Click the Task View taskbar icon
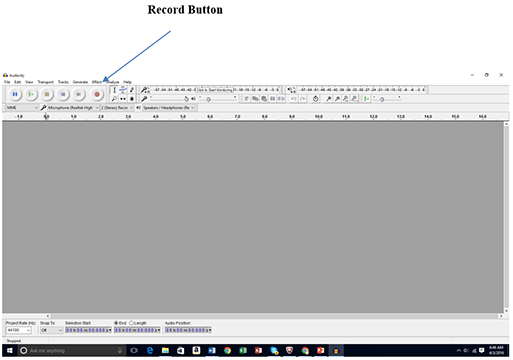Screen dimensions: 513x360 pos(134,350)
